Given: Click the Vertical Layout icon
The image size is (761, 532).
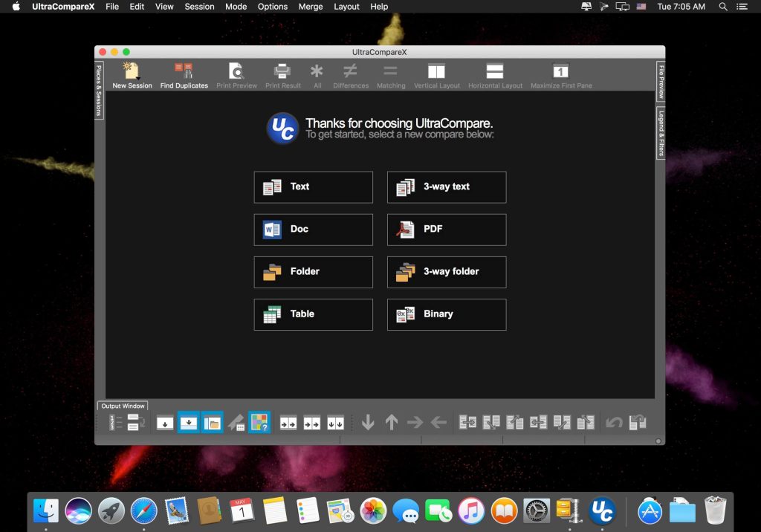Looking at the screenshot, I should point(436,71).
